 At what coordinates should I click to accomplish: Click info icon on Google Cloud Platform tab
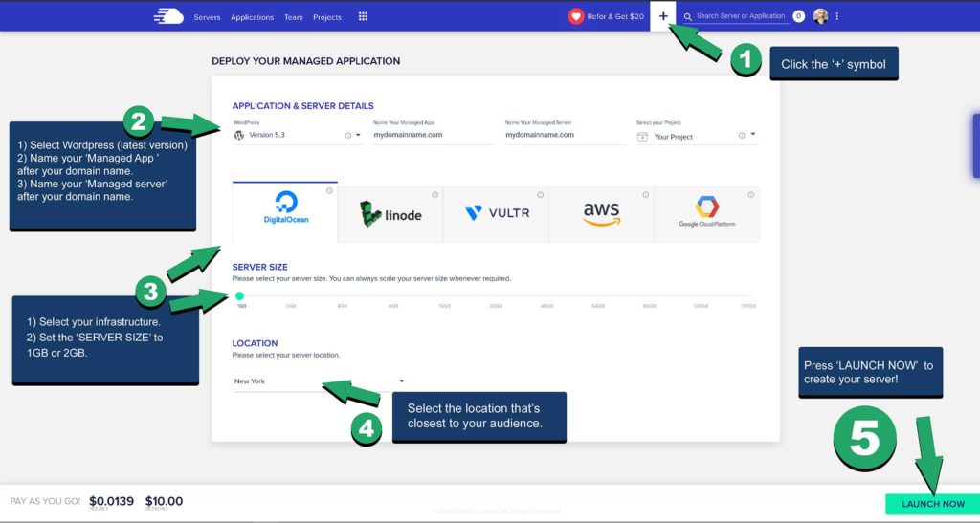click(x=751, y=195)
